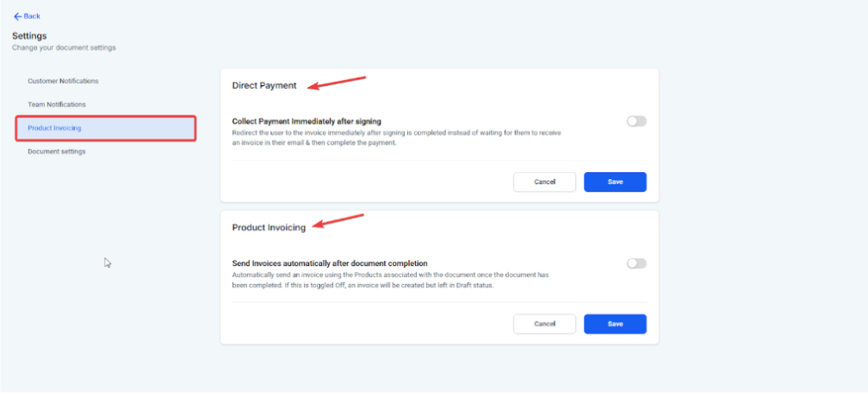Viewport: 868px width, 396px height.
Task: Cancel changes in the Product Invoicing card
Action: [544, 324]
